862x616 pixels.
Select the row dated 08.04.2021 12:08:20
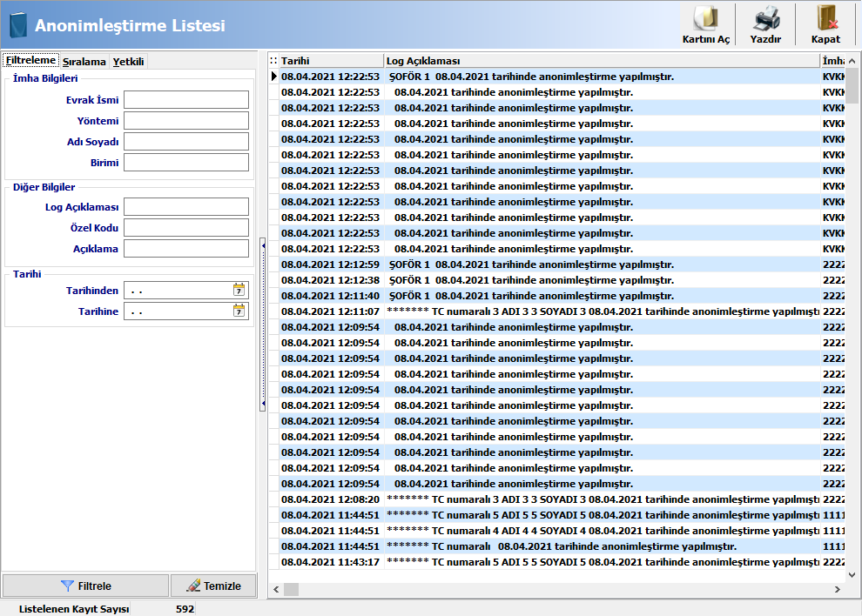[x=557, y=499]
